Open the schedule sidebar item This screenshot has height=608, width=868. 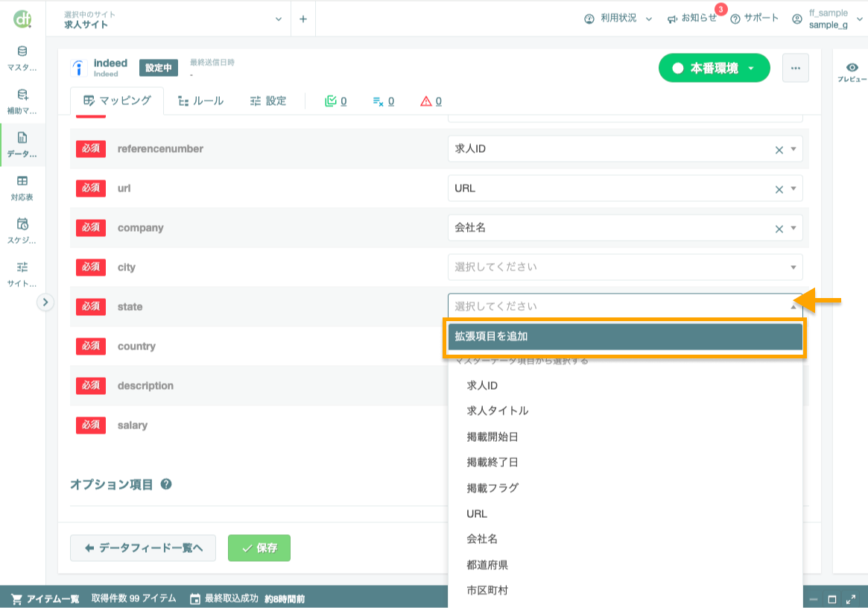[22, 232]
